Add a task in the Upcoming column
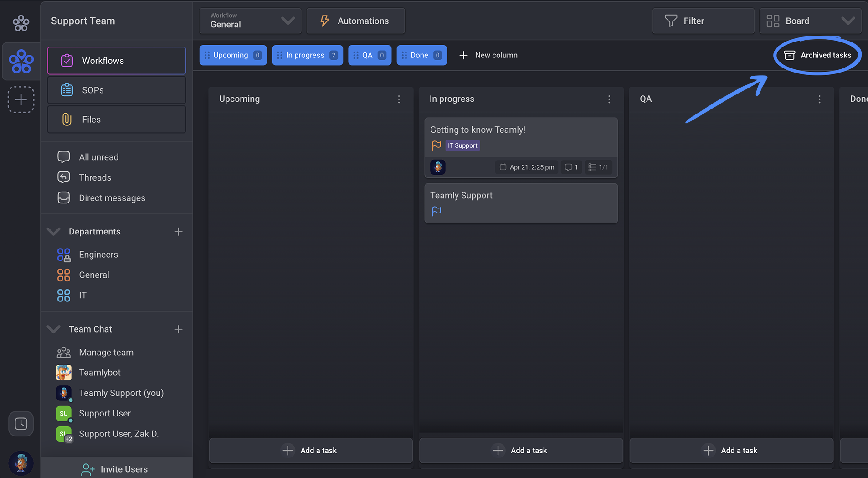The height and width of the screenshot is (478, 868). (311, 451)
